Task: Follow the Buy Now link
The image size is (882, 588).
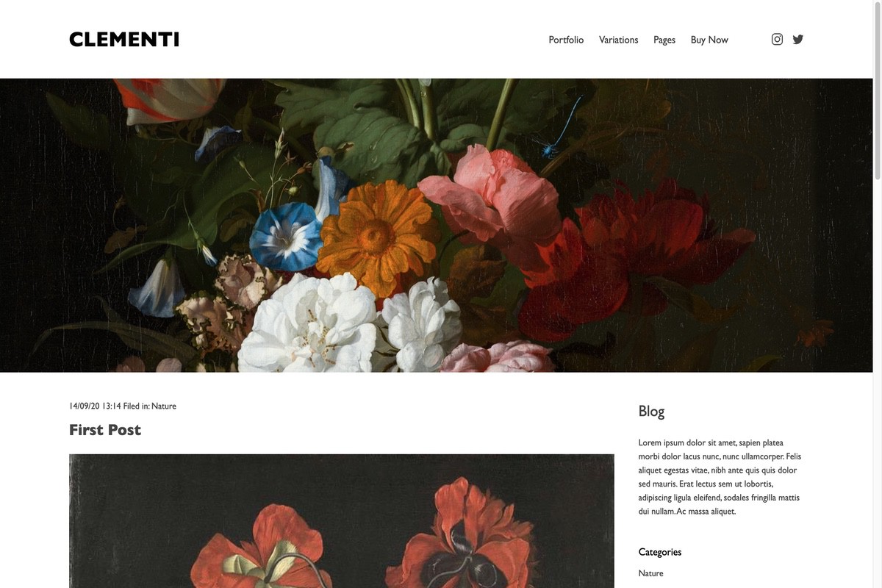Action: click(x=709, y=40)
